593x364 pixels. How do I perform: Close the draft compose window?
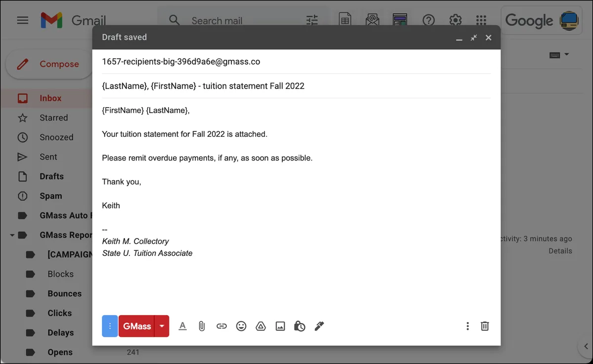(488, 38)
